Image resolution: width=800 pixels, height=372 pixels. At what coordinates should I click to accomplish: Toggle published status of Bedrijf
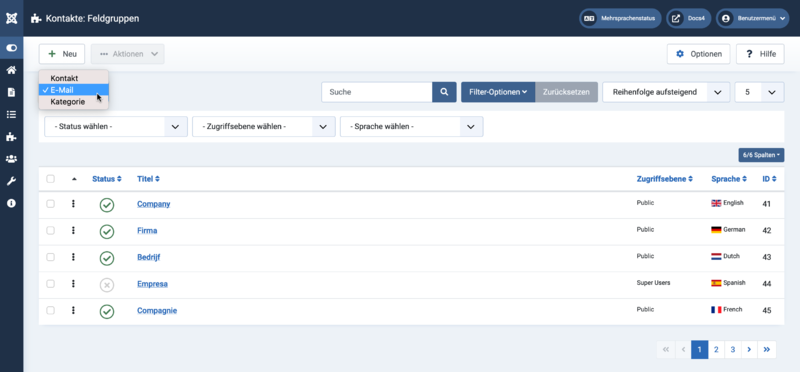click(107, 258)
